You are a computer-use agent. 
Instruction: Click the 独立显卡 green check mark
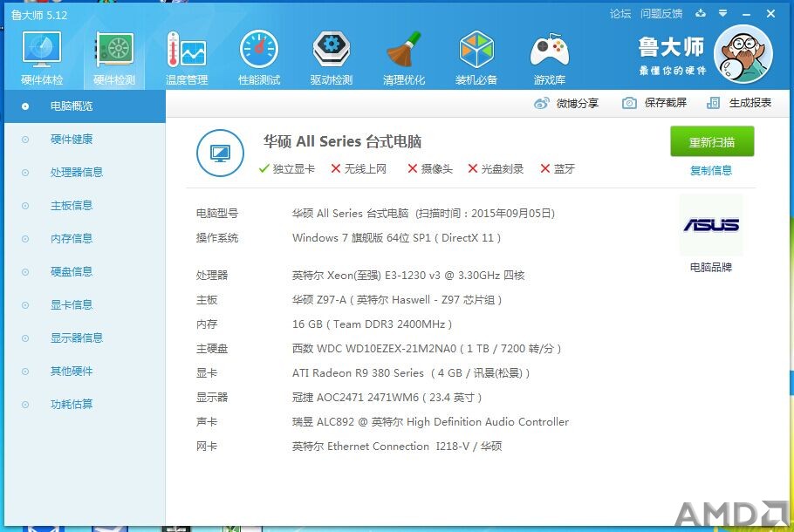click(264, 168)
